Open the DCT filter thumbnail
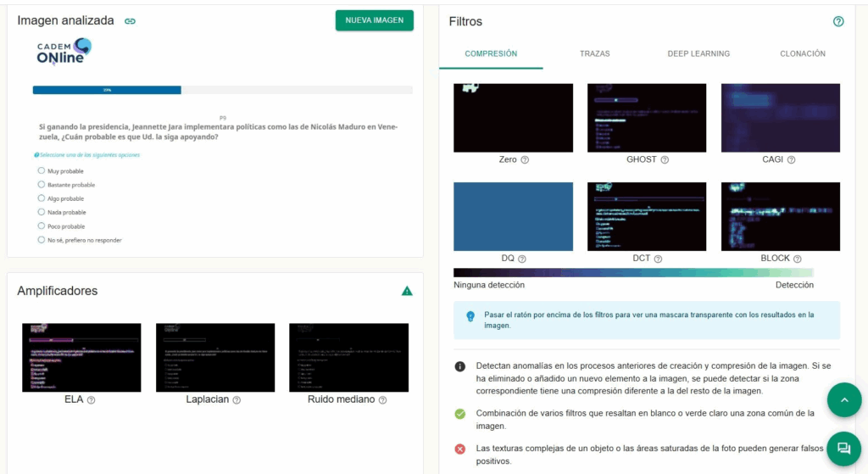The height and width of the screenshot is (474, 868). click(x=646, y=216)
